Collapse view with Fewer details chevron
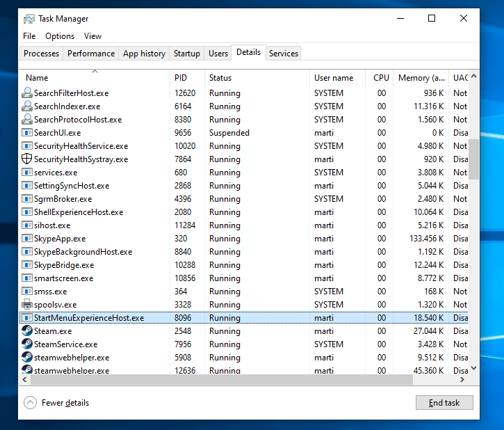The image size is (504, 430). pyautogui.click(x=30, y=402)
